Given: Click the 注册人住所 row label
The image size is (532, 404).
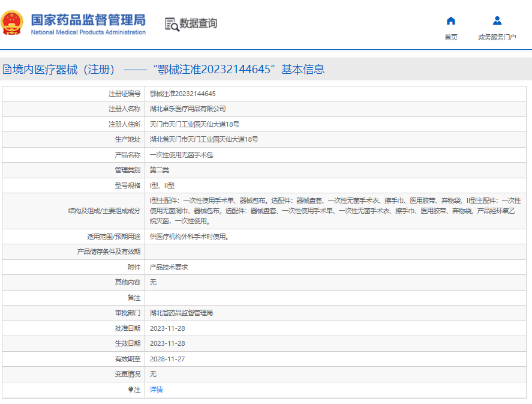Looking at the screenshot, I should (125, 124).
